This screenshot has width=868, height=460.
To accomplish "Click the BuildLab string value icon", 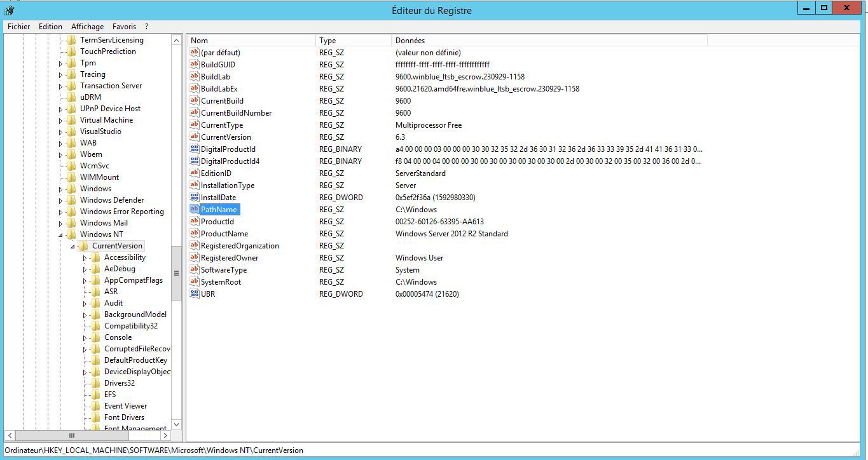I will click(x=195, y=76).
